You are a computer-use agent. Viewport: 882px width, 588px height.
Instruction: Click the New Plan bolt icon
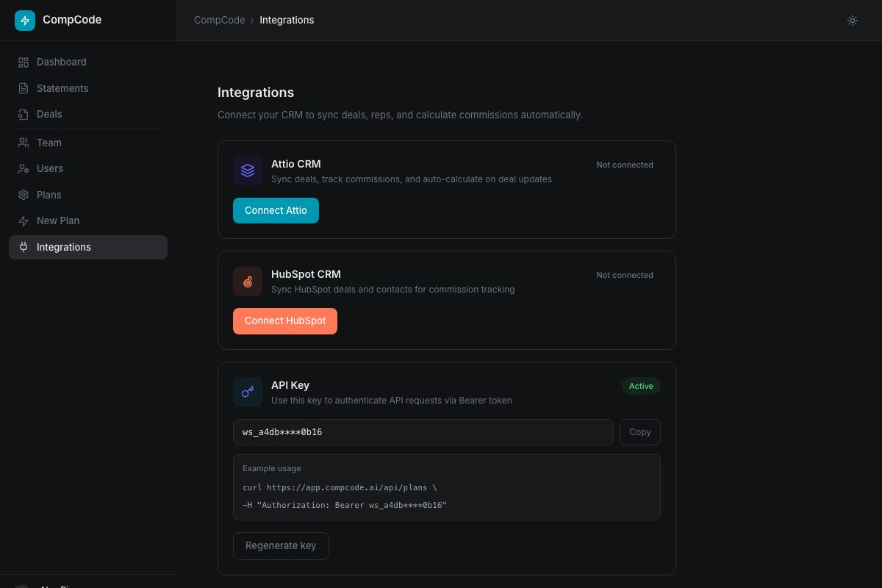coord(24,221)
